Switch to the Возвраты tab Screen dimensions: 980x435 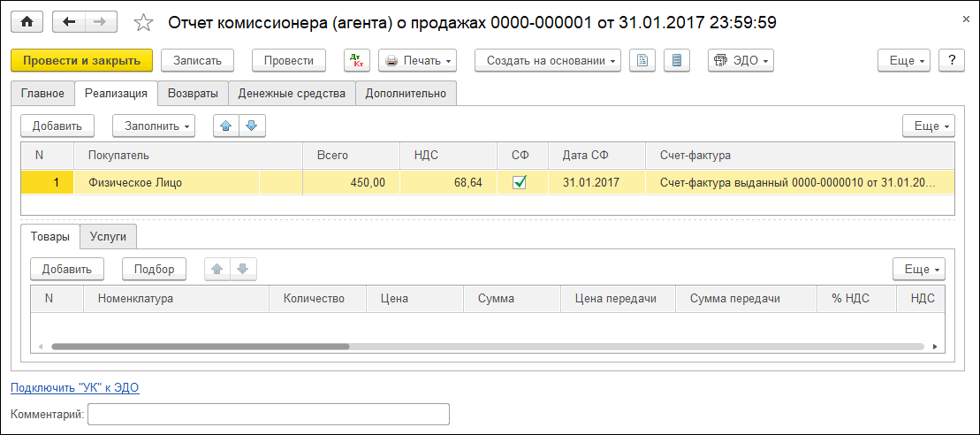pos(193,93)
